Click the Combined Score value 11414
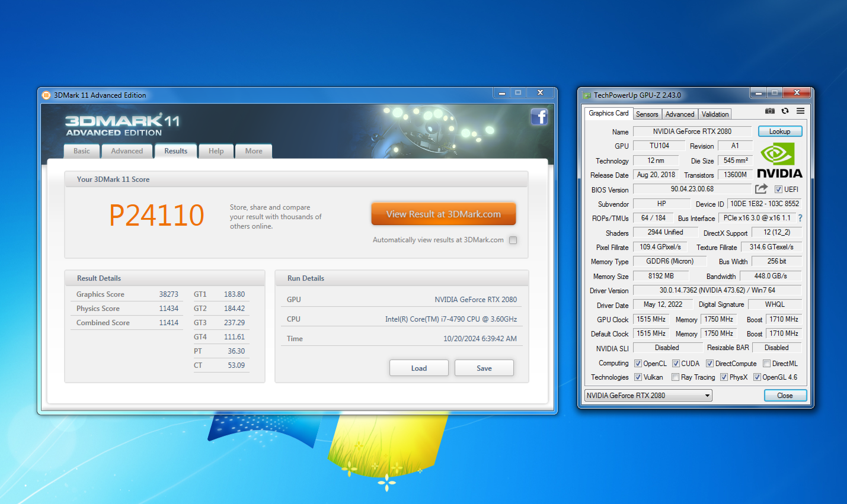Screen dimensions: 847x504 (168, 323)
